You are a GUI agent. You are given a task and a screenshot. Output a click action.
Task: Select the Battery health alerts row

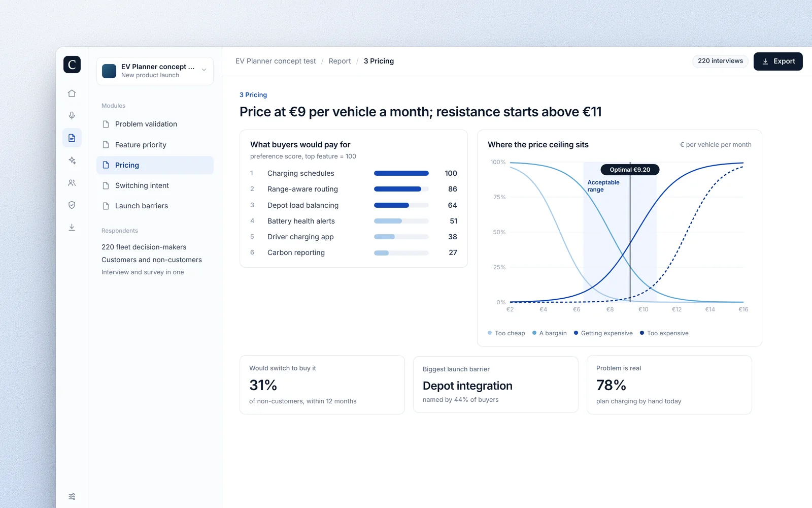tap(354, 221)
